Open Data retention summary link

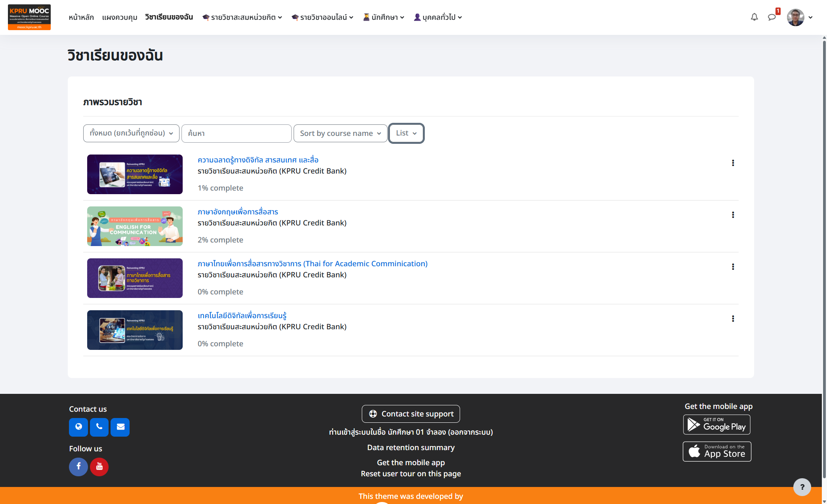click(x=411, y=447)
